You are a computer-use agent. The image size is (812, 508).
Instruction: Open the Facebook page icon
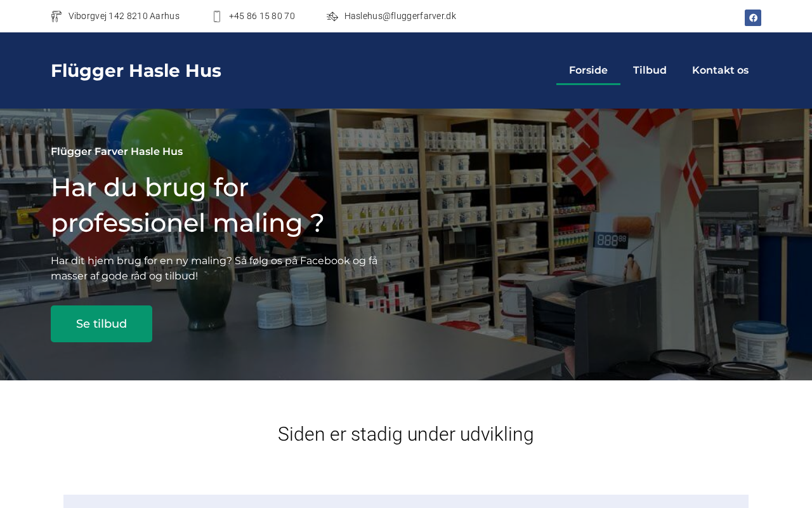tap(753, 18)
